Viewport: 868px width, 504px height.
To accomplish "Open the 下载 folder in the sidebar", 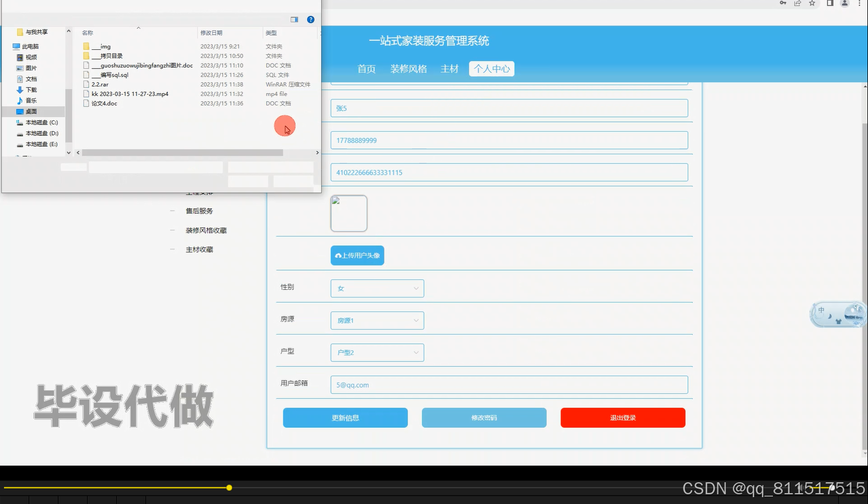I will [30, 89].
